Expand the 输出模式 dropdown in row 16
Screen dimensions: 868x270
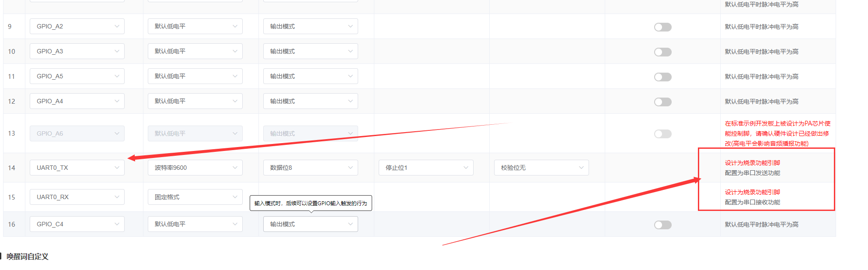pos(310,224)
